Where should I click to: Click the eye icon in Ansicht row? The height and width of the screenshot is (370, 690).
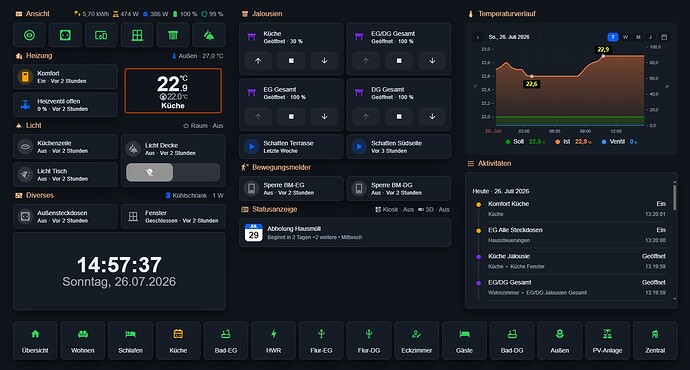29,35
